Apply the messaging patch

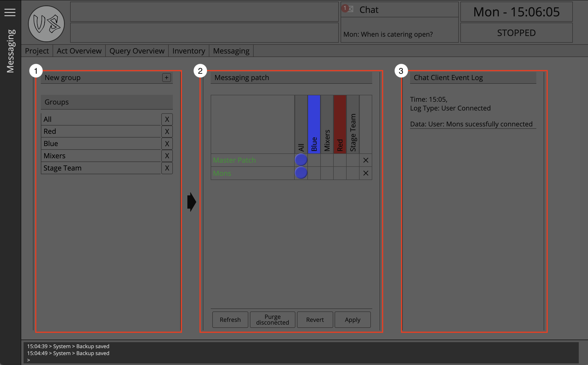pyautogui.click(x=353, y=320)
